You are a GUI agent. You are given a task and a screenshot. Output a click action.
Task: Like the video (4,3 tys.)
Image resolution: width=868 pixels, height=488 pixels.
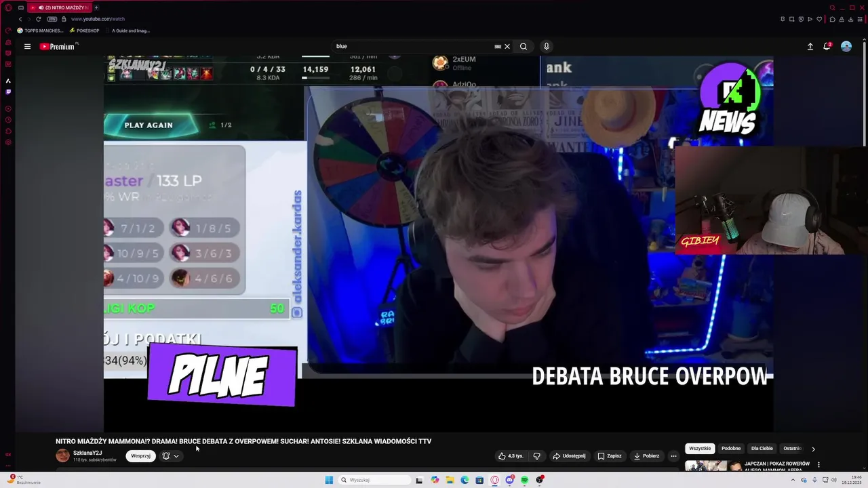[x=511, y=456]
